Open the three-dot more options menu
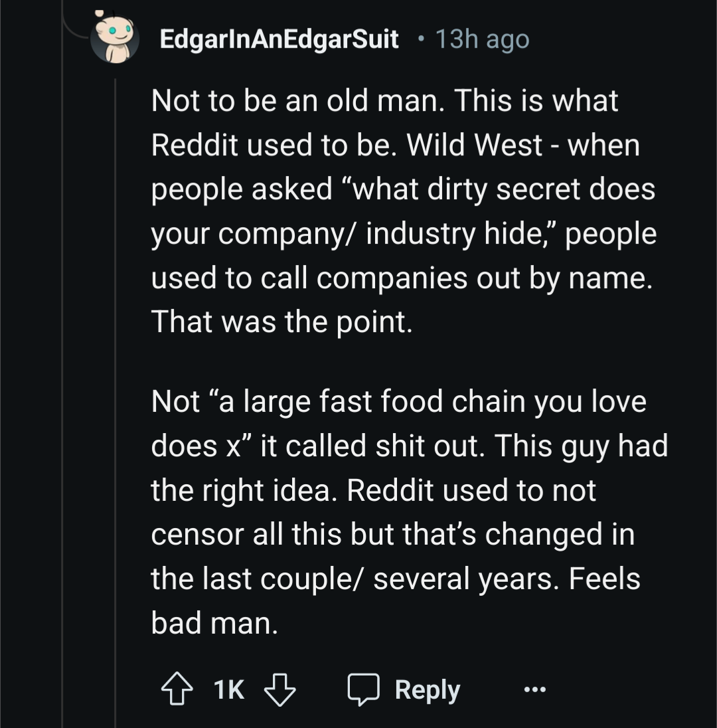 [534, 690]
